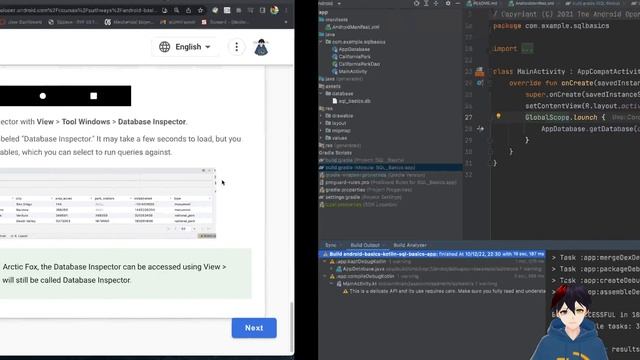The image size is (640, 360).
Task: Open the Database Inspector screenshot image
Action: 108,203
